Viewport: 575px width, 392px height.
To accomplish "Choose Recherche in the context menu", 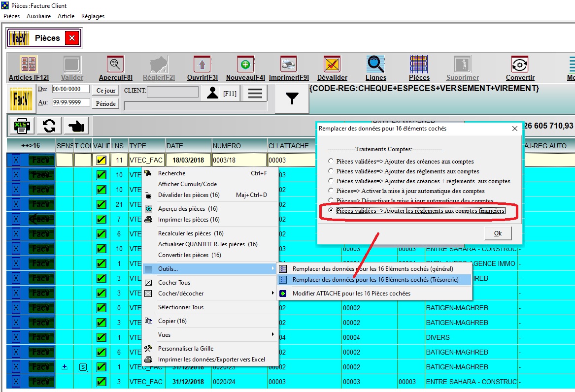I will tap(210, 173).
